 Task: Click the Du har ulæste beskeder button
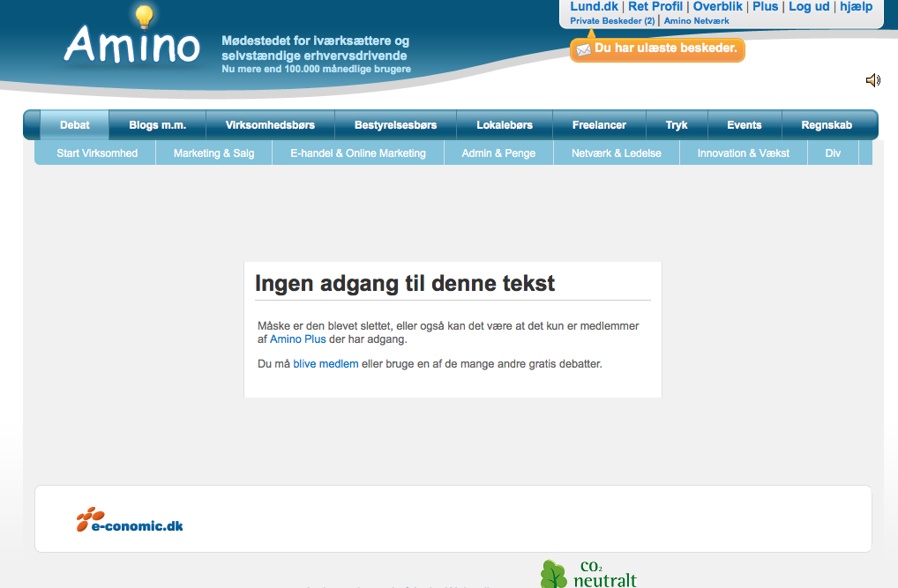(665, 48)
